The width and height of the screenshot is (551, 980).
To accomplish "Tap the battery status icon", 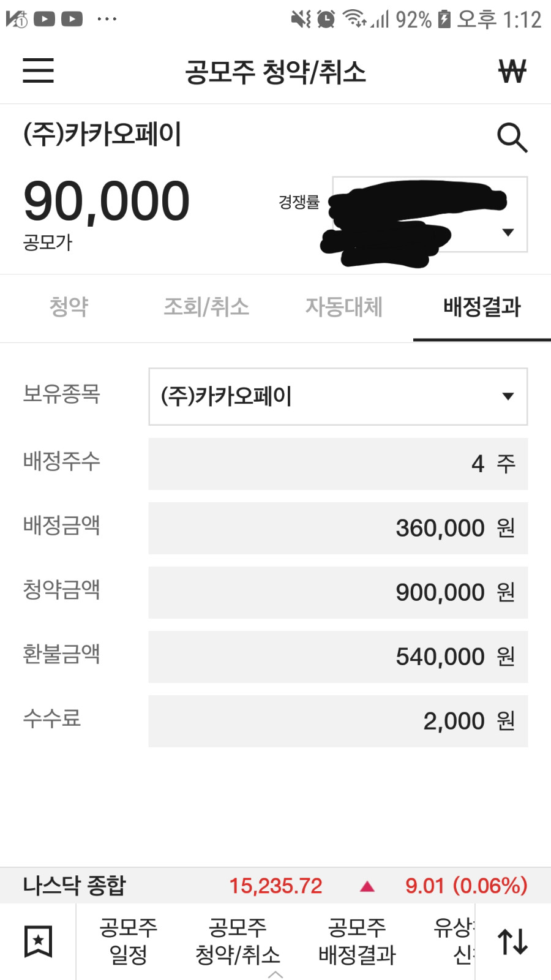I will click(444, 19).
